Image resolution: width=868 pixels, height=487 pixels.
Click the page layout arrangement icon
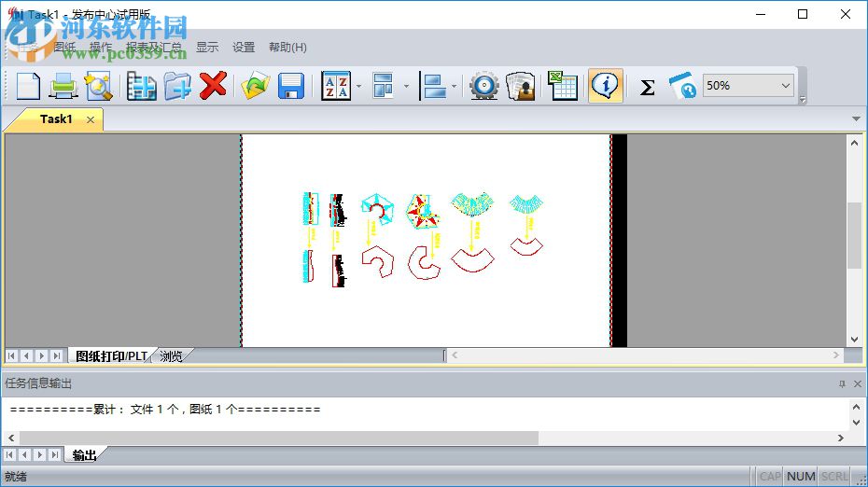tap(383, 86)
